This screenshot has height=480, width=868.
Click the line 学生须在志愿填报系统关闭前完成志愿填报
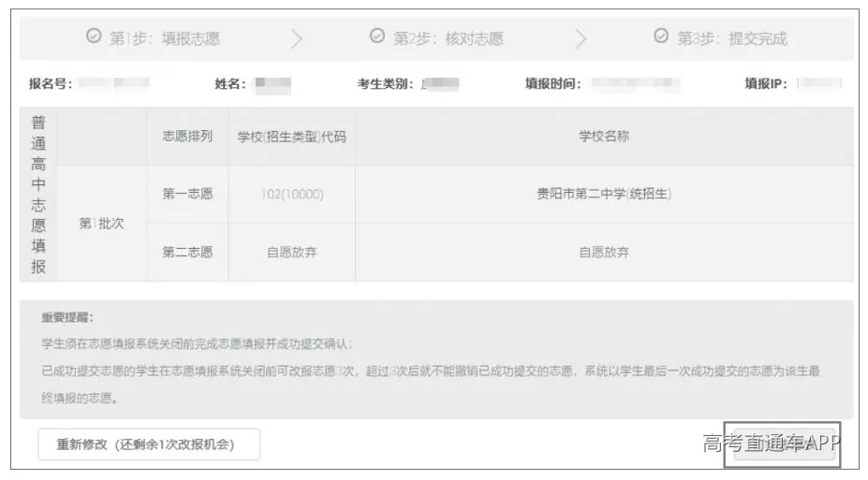point(198,344)
